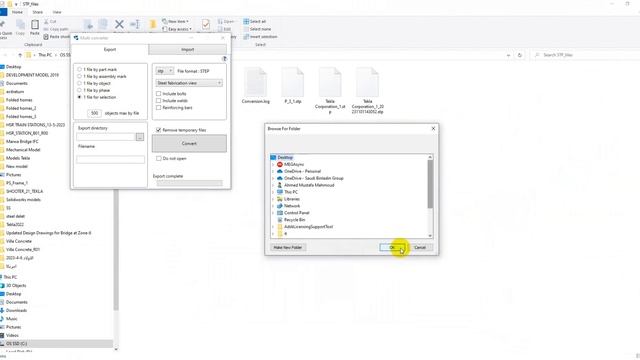Screen dimensions: 640x360
Task: Expand the Libraries tree node
Action: (x=273, y=199)
